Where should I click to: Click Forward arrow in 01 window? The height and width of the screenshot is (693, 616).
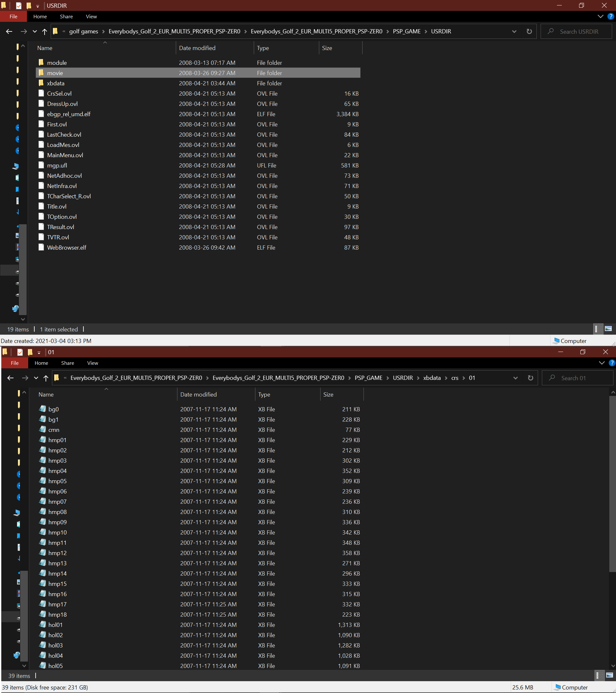coord(25,378)
